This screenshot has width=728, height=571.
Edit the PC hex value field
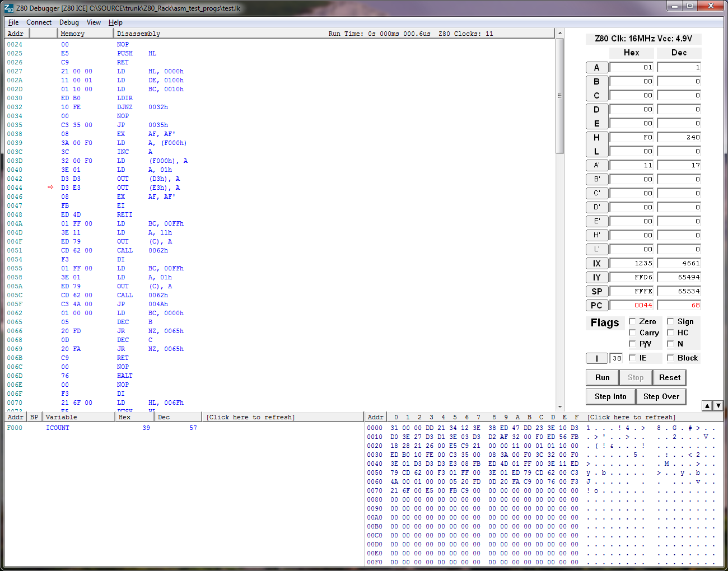(x=632, y=305)
